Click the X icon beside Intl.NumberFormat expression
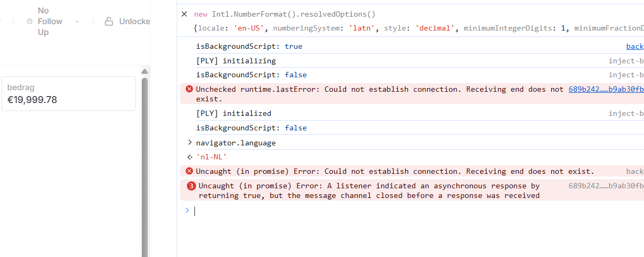 click(184, 14)
